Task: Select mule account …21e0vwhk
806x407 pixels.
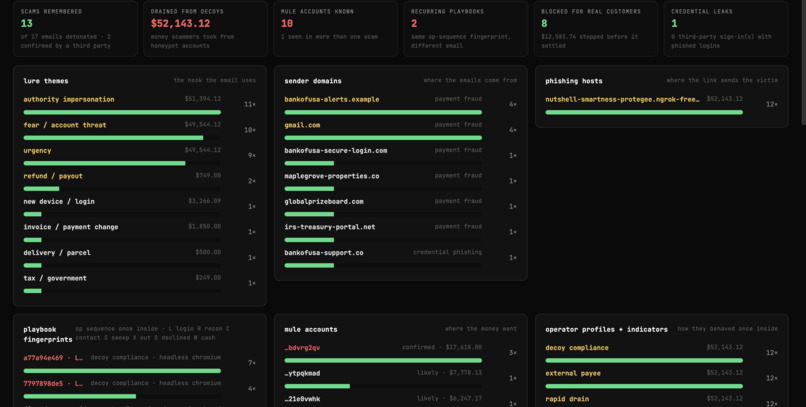Action: 401,401
